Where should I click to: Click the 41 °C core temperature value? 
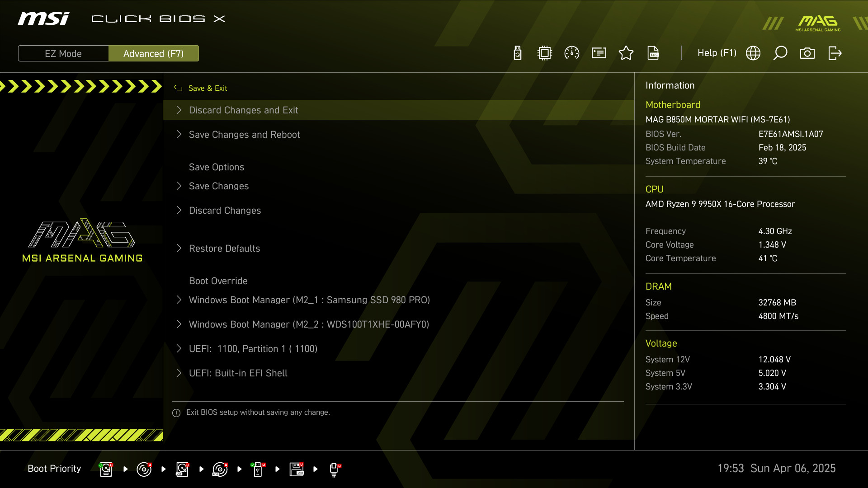click(768, 258)
